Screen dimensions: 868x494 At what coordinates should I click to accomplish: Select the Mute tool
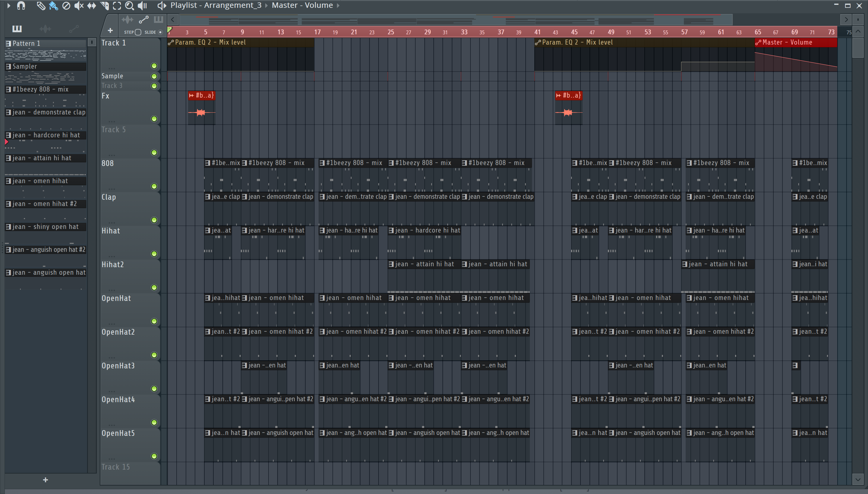click(x=79, y=6)
